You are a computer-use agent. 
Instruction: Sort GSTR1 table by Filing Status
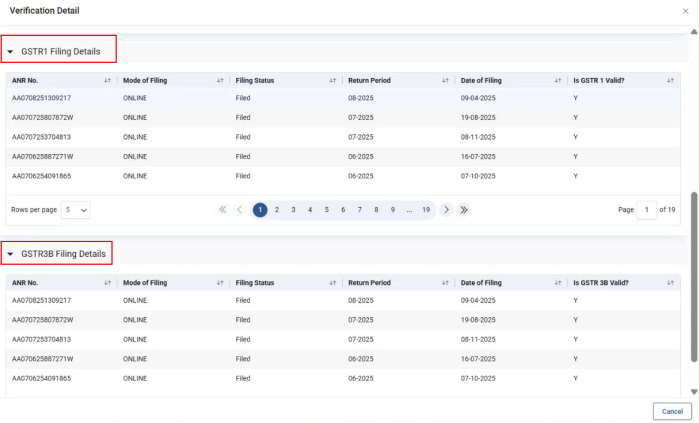(x=332, y=79)
